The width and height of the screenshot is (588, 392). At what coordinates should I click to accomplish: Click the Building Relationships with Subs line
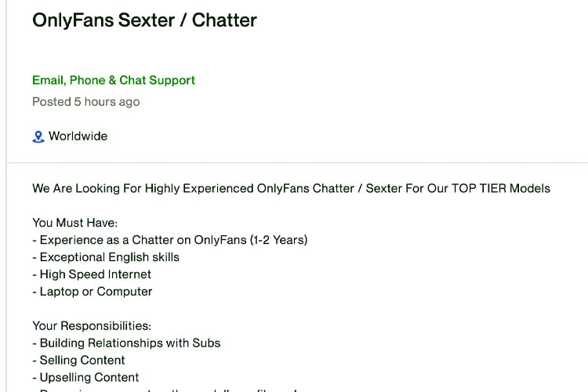126,343
